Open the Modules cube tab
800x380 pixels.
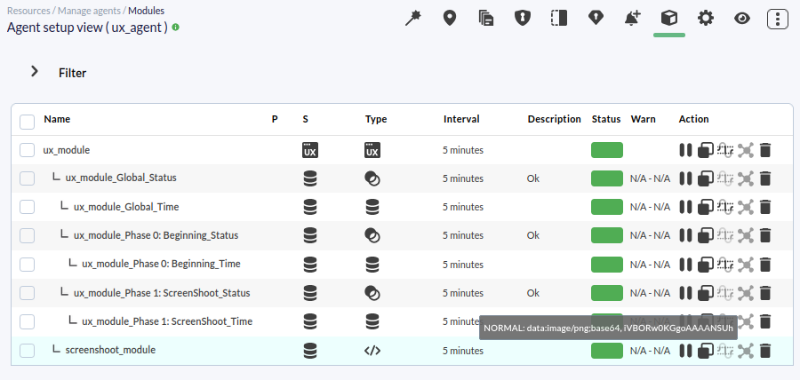coord(669,19)
